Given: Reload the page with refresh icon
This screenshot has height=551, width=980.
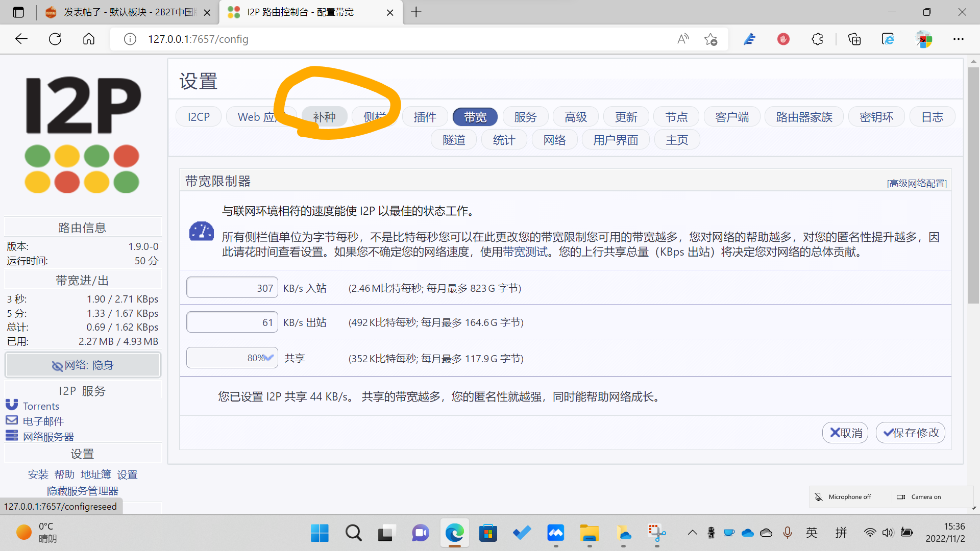Looking at the screenshot, I should pos(55,39).
